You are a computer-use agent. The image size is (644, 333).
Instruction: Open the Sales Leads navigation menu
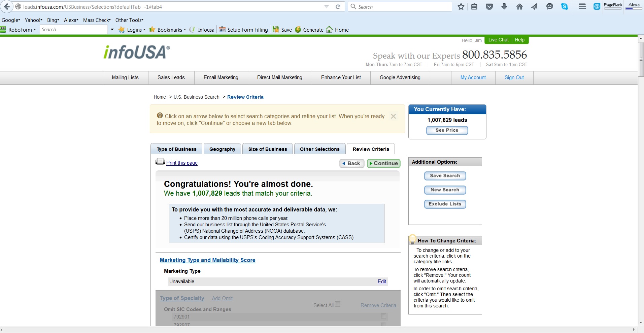[171, 77]
